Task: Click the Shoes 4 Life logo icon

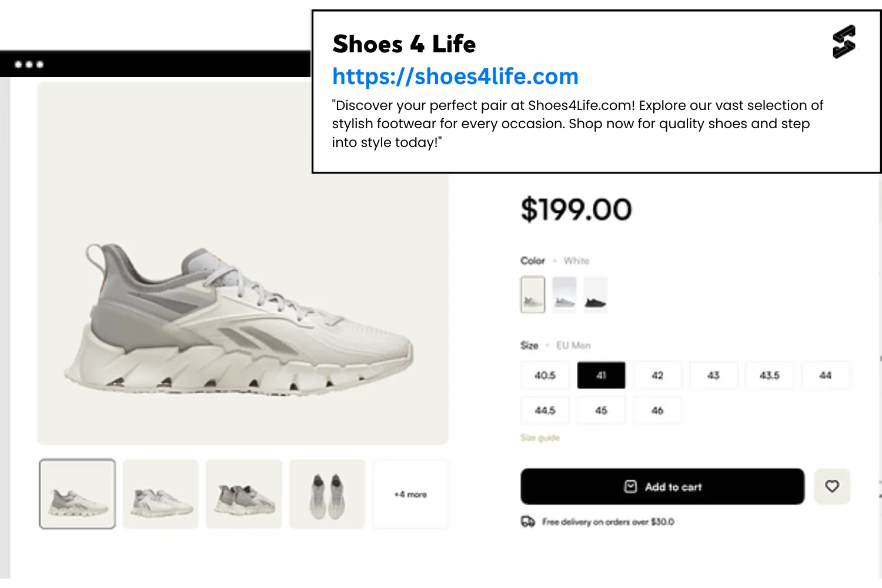Action: 844,42
